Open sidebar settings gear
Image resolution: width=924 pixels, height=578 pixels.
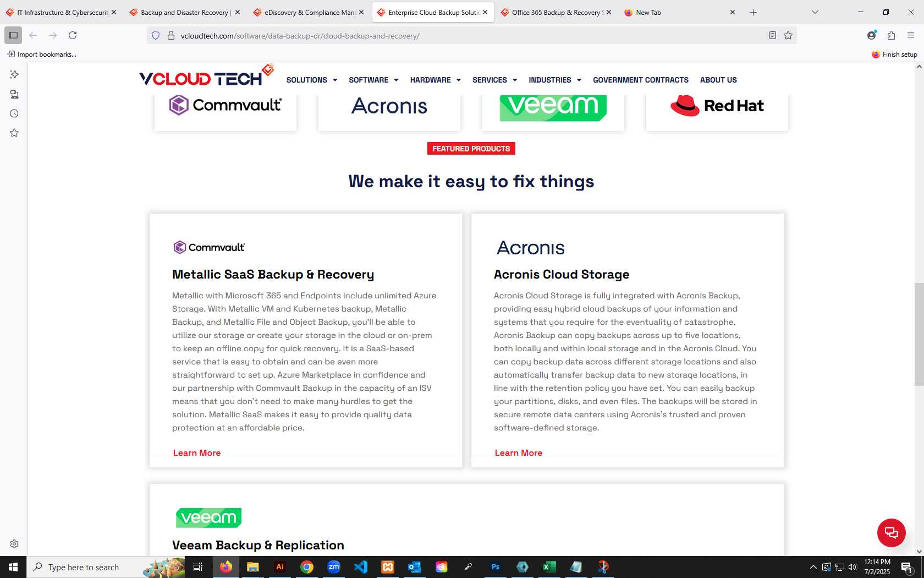14,544
